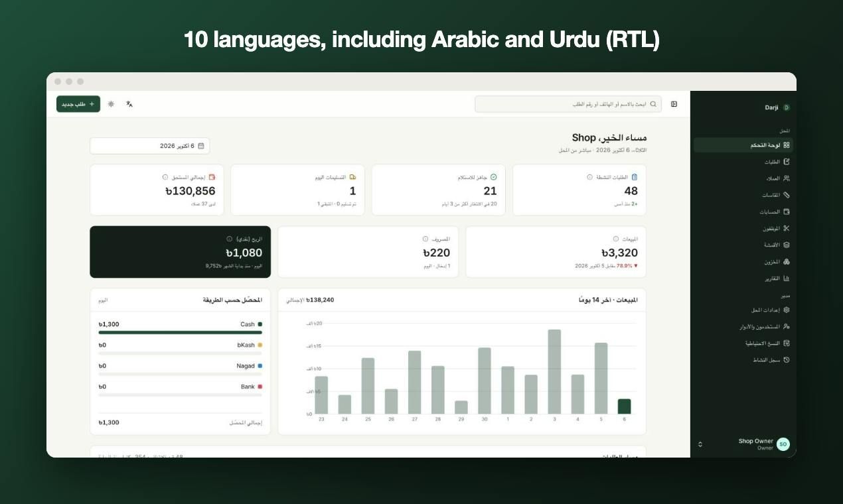The width and height of the screenshot is (843, 504).
Task: Click the الحسابات accounts wallet icon
Action: click(787, 212)
